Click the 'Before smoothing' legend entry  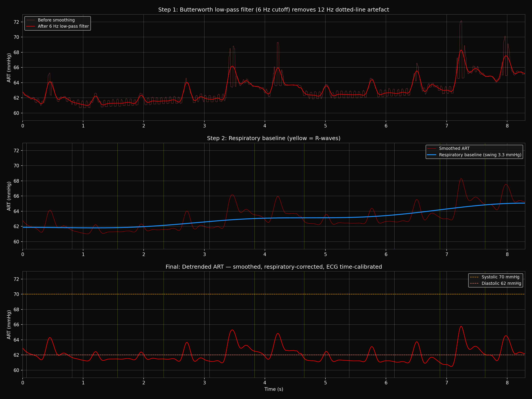click(56, 20)
